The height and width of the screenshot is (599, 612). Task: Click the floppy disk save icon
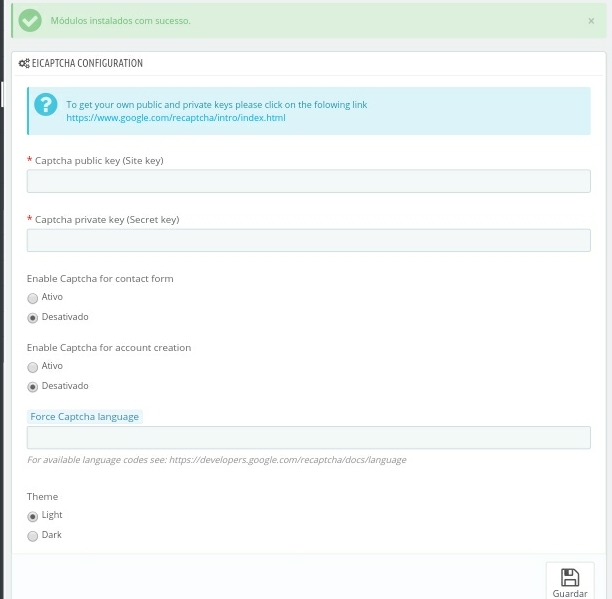point(570,577)
